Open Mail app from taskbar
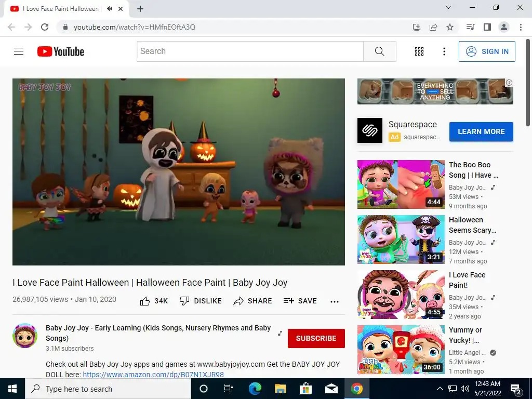The width and height of the screenshot is (532, 399). coord(331,389)
